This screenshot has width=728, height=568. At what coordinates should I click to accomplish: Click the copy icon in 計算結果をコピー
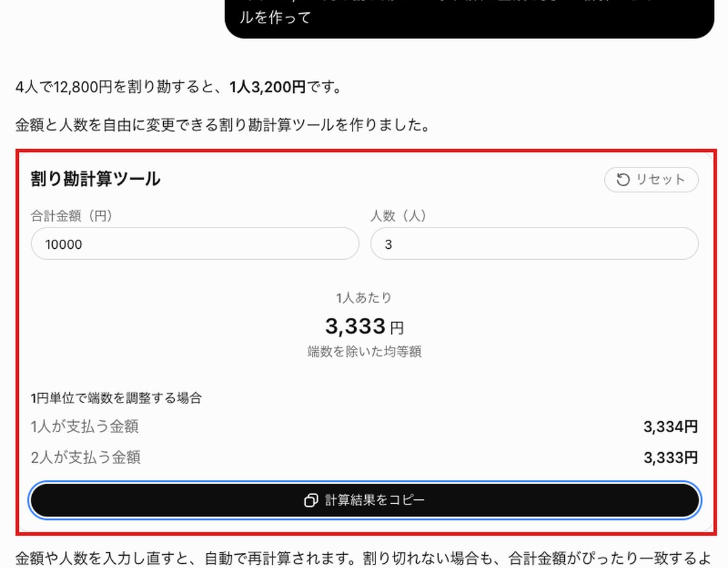click(311, 501)
